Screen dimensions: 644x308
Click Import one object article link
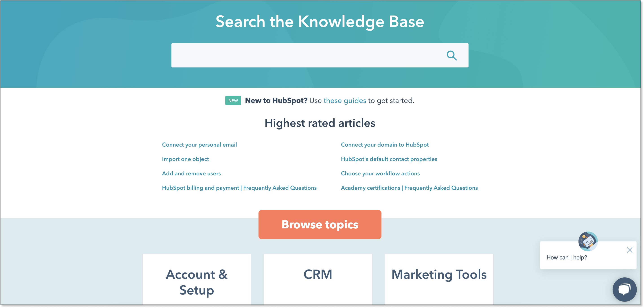coord(185,159)
